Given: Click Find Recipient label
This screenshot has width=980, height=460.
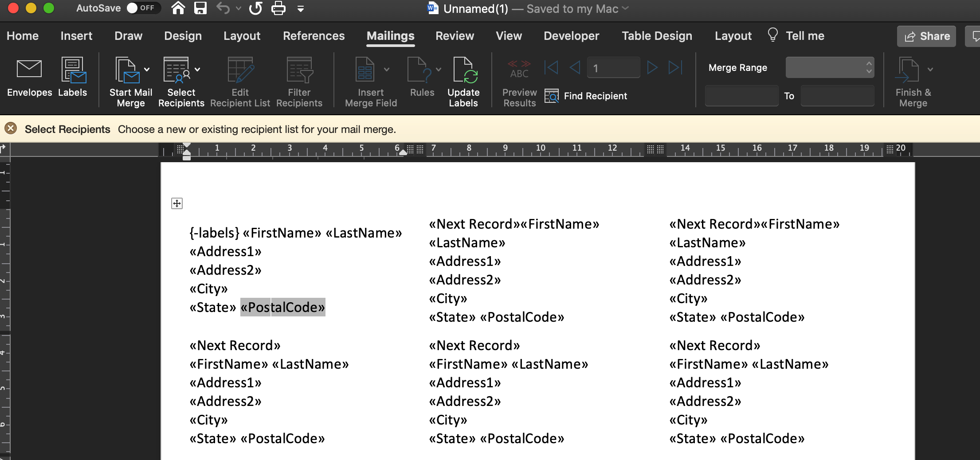Looking at the screenshot, I should 595,96.
